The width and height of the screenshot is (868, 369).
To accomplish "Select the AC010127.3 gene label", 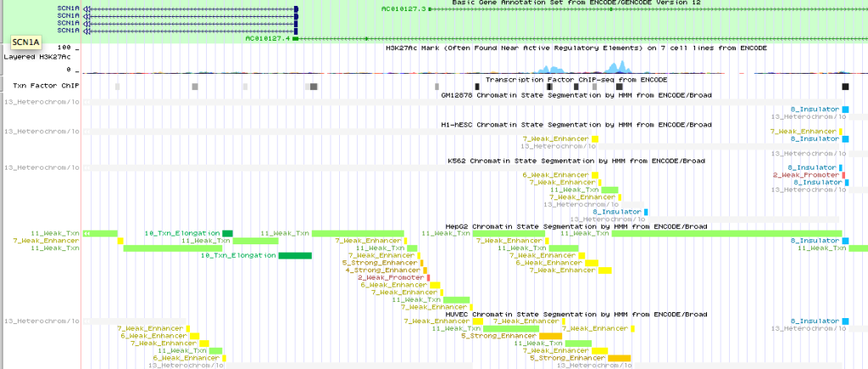I will pos(404,8).
